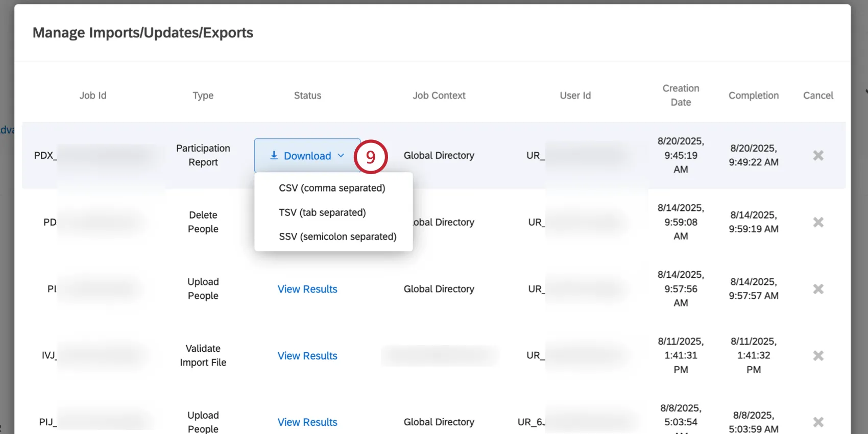Click the Completion column header
Viewport: 868px width, 434px height.
(754, 95)
